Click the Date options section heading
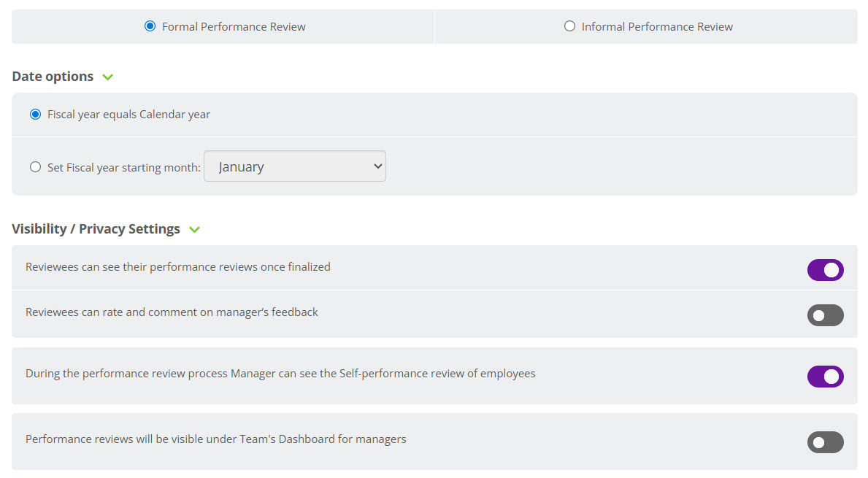The height and width of the screenshot is (478, 868). [x=53, y=77]
